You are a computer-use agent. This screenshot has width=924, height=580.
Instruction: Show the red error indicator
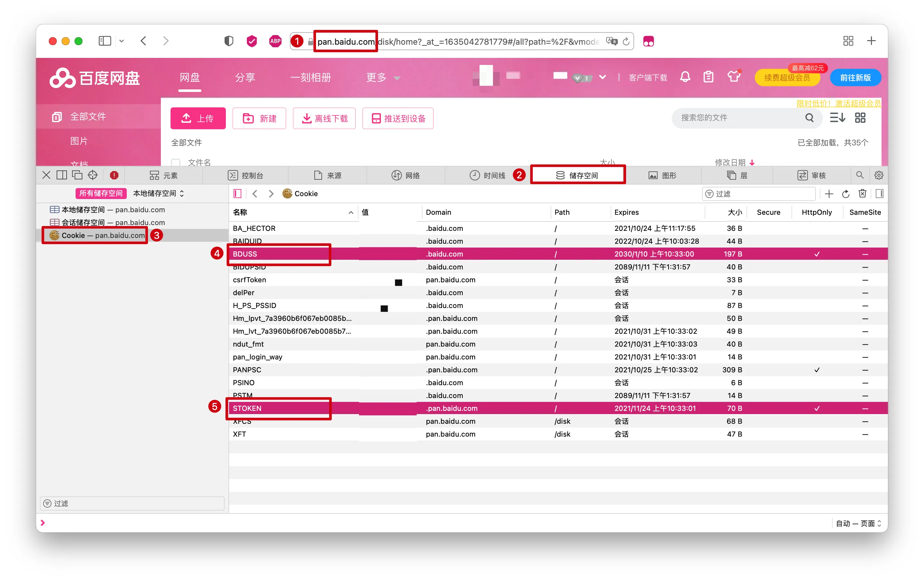click(x=114, y=175)
